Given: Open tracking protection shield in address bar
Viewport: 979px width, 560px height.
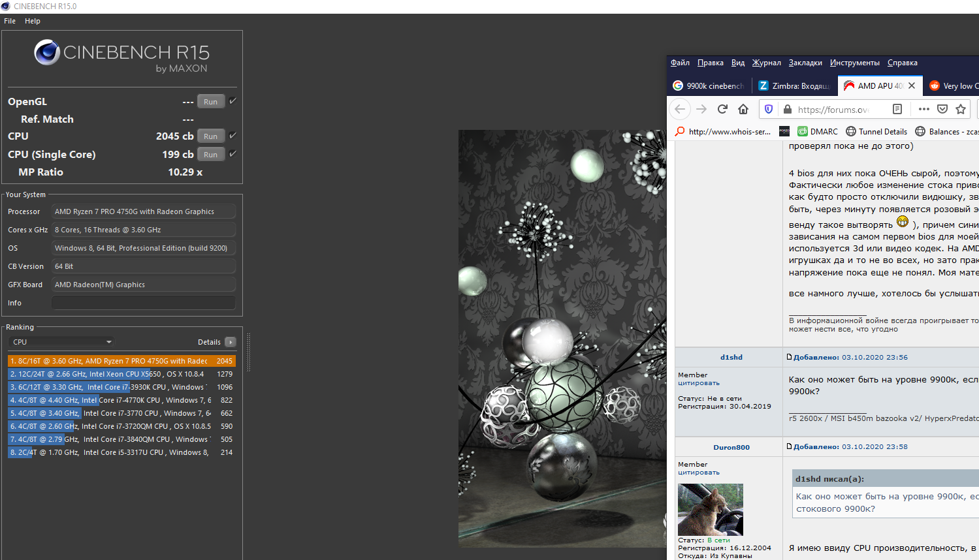Looking at the screenshot, I should (769, 109).
